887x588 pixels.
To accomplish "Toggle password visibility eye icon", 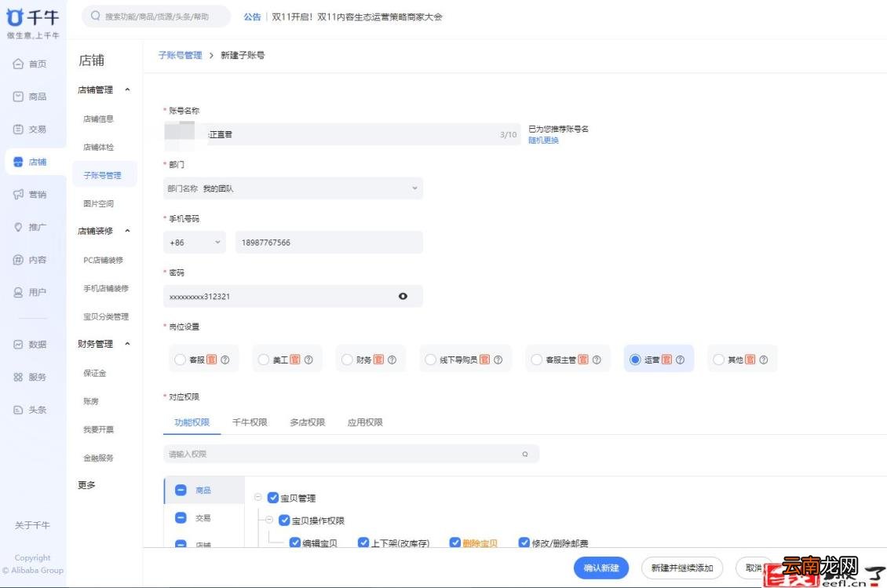I will coord(403,296).
